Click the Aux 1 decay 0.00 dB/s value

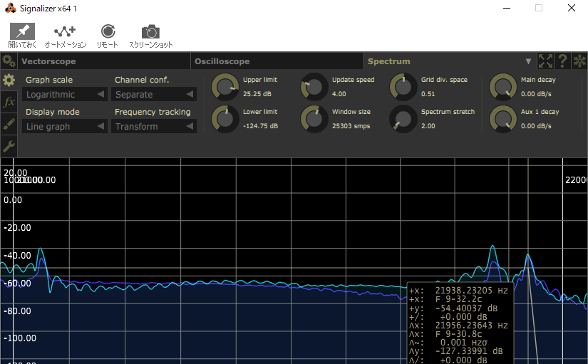tap(536, 126)
